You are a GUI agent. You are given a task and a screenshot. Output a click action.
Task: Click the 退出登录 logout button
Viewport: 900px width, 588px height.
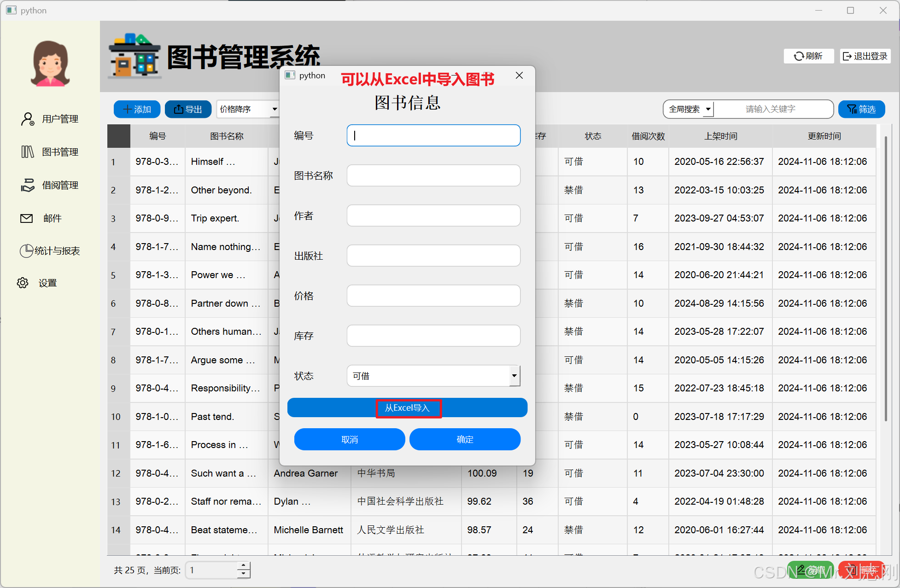(x=865, y=56)
